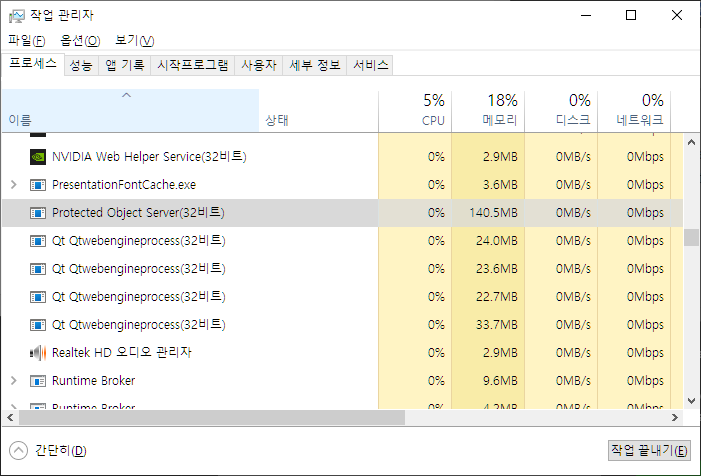The width and height of the screenshot is (701, 476).
Task: Switch to the 시작프로그램 tab
Action: 193,65
